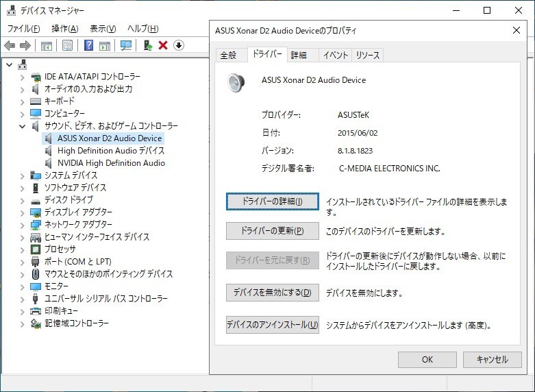
Task: Expand ディスプレイ アダプター node chevron
Action: click(22, 212)
